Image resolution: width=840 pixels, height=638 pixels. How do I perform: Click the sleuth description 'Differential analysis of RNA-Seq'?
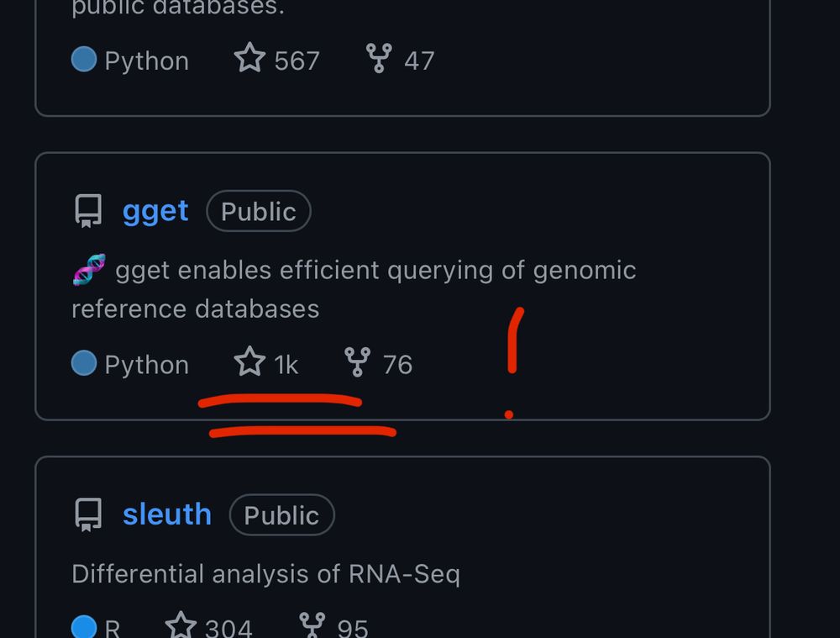(265, 574)
